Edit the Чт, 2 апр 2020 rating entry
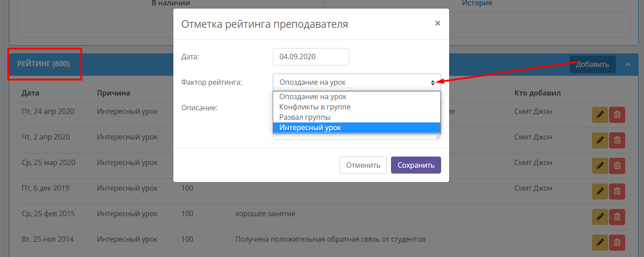This screenshot has width=644, height=257. click(600, 140)
